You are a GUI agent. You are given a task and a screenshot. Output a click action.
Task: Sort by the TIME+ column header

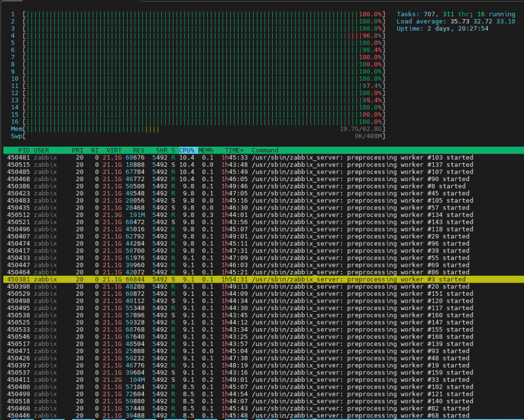234,150
